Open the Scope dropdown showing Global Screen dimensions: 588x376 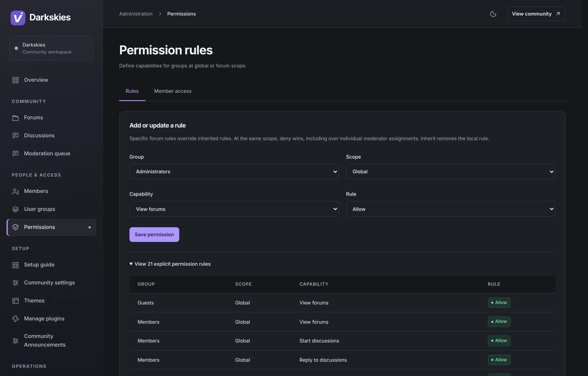(450, 172)
